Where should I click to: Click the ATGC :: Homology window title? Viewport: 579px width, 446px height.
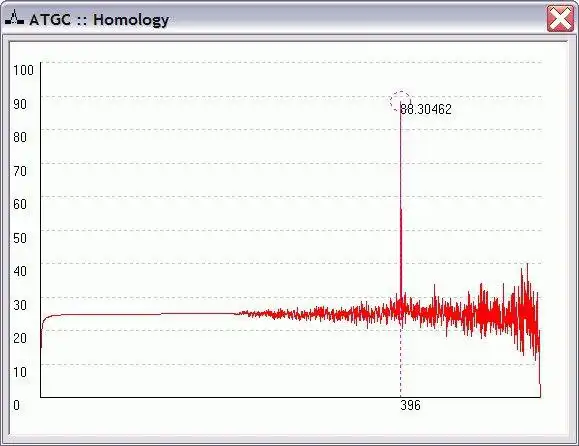click(99, 19)
